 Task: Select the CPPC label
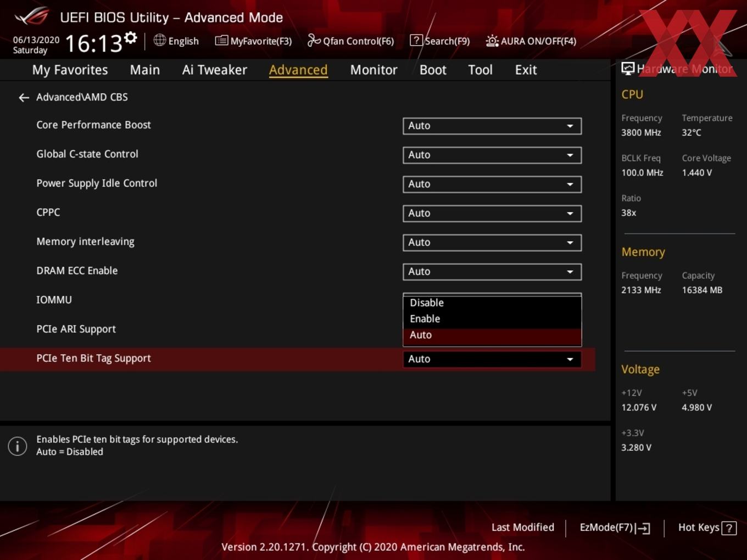(x=48, y=212)
